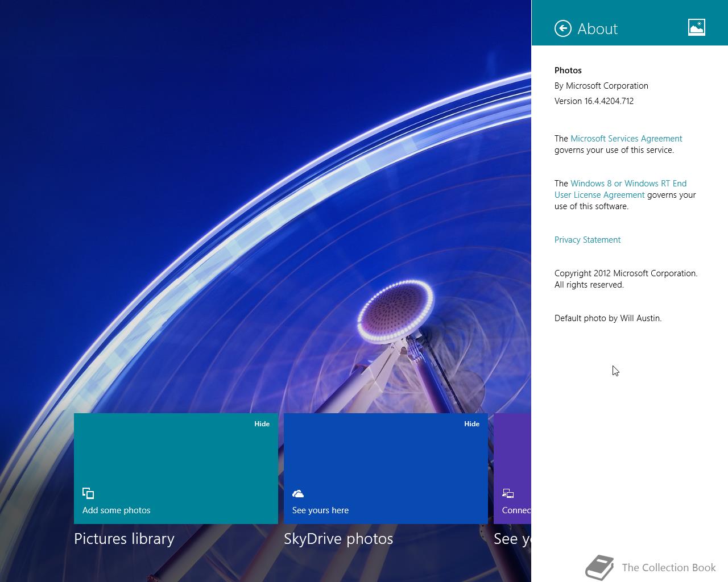The image size is (728, 582).
Task: Click the Pictures library heading
Action: [x=124, y=539]
